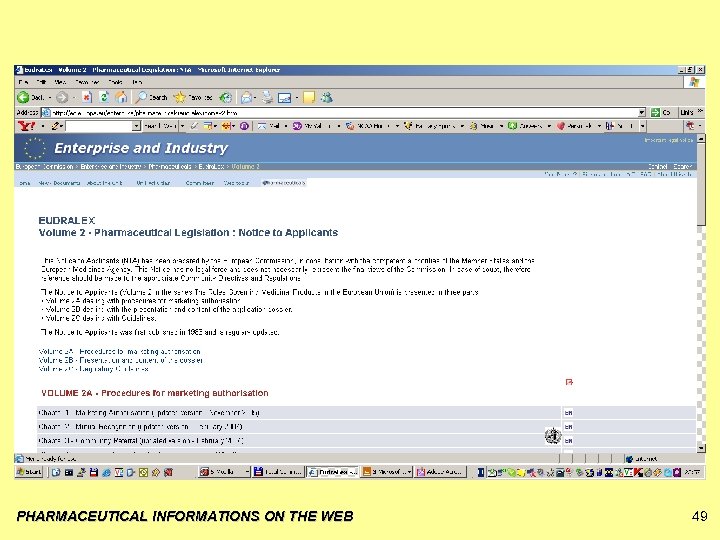The width and height of the screenshot is (720, 540).
Task: Open the Messenger people icon
Action: click(x=326, y=97)
